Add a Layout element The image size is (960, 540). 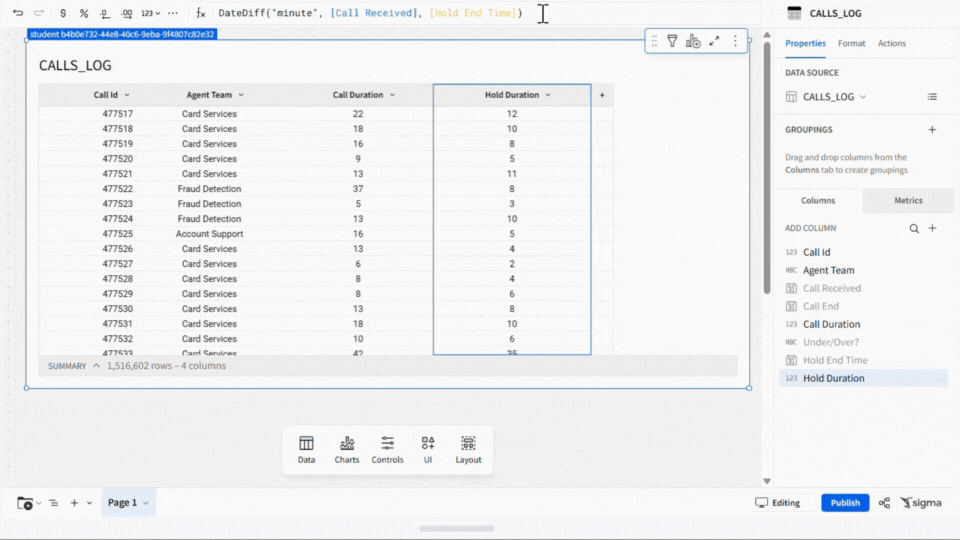point(468,450)
